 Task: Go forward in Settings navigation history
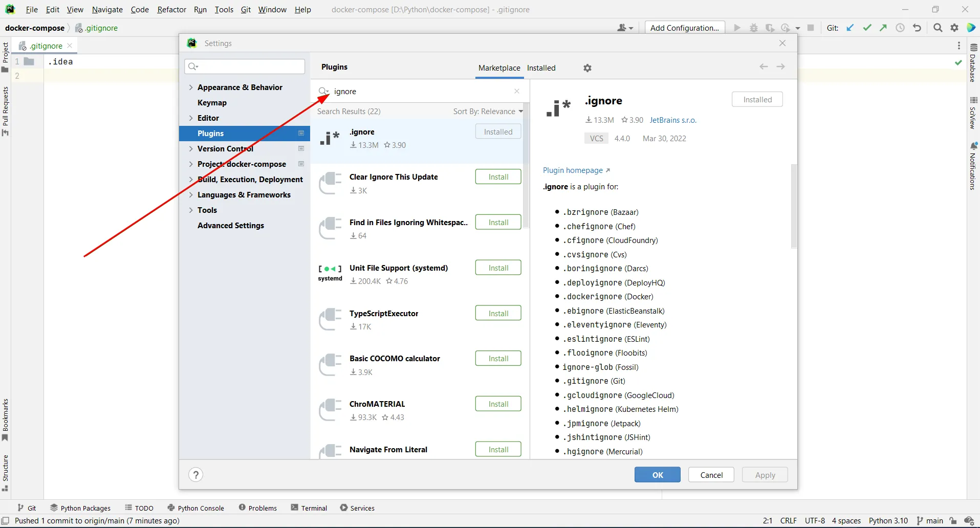[x=780, y=67]
